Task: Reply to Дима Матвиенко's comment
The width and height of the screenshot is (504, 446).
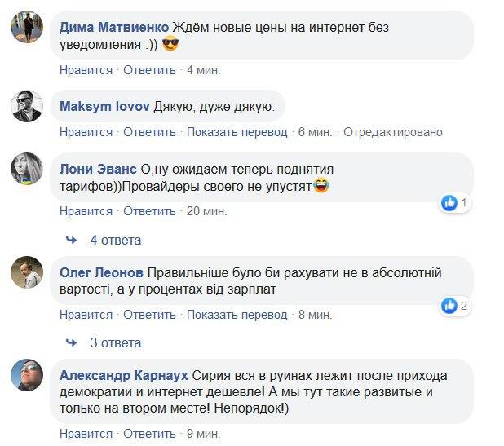Action: [150, 70]
